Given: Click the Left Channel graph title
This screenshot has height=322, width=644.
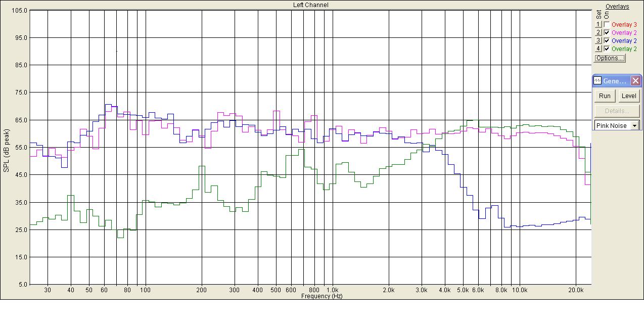Looking at the screenshot, I should [x=311, y=5].
